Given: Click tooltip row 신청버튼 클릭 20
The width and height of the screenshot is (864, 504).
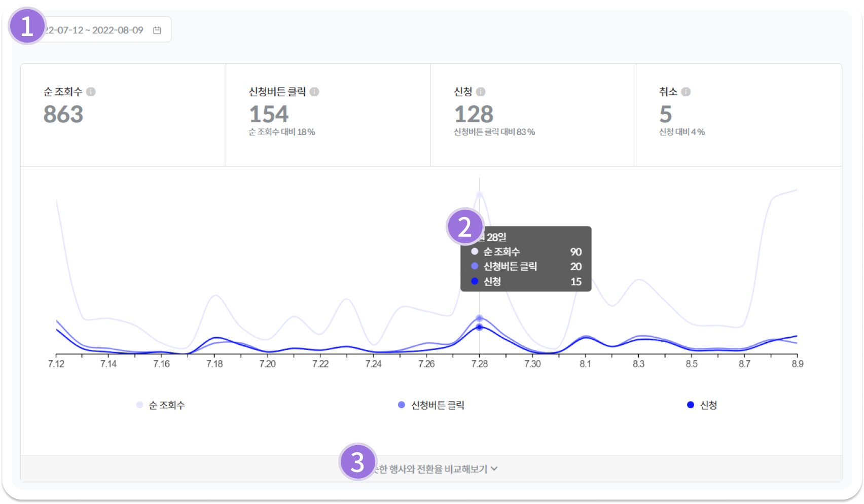Looking at the screenshot, I should click(x=526, y=266).
